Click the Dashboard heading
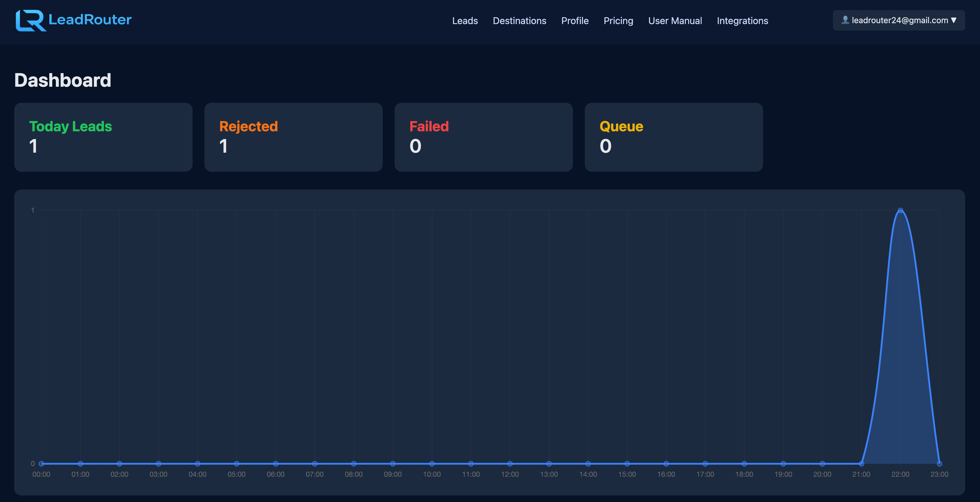 (x=63, y=80)
